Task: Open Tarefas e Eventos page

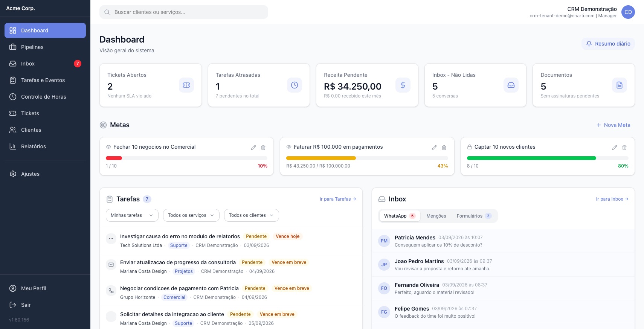Action: point(45,80)
